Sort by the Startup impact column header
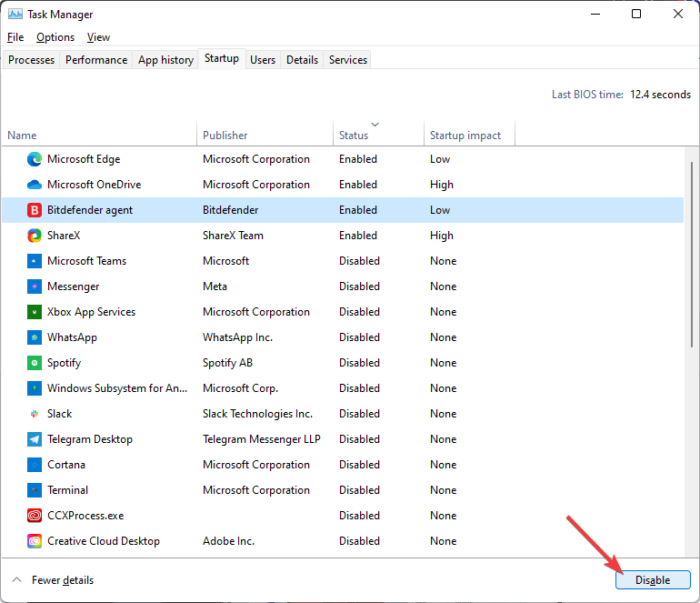The width and height of the screenshot is (700, 603). coord(469,134)
